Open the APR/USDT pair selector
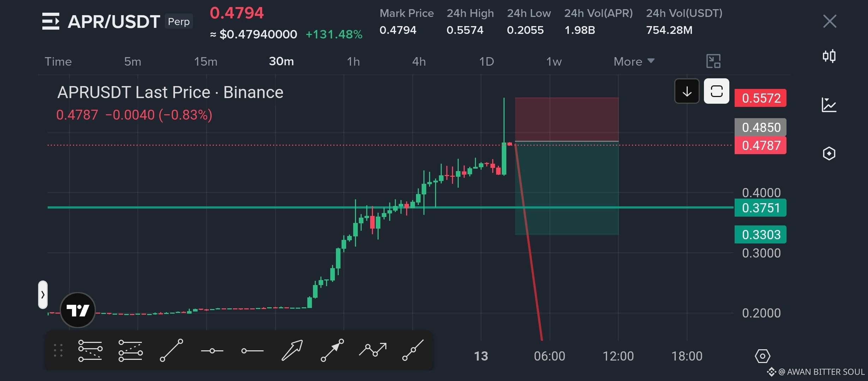 pyautogui.click(x=114, y=22)
